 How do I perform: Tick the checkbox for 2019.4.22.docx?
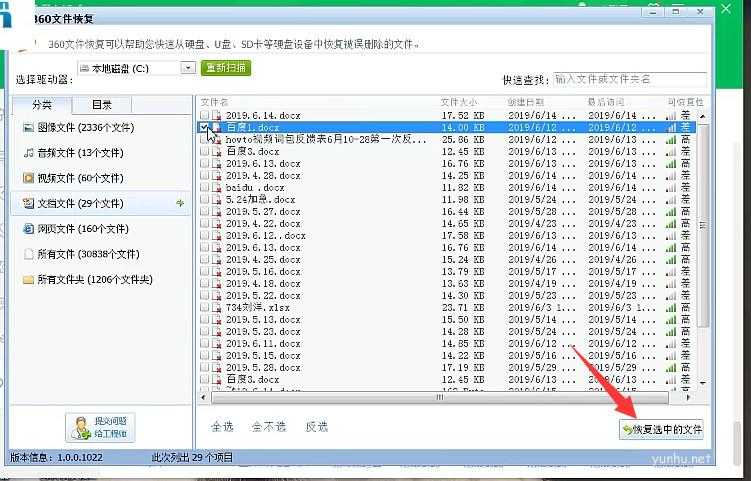(x=205, y=223)
